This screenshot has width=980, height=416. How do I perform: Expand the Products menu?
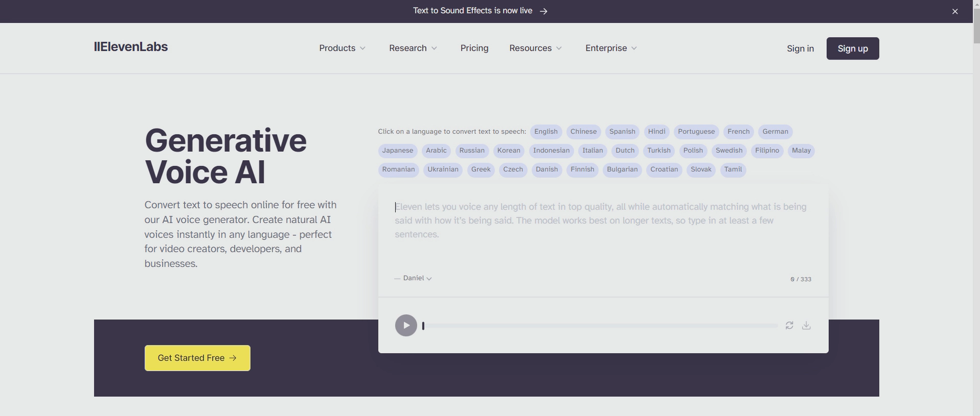point(342,48)
